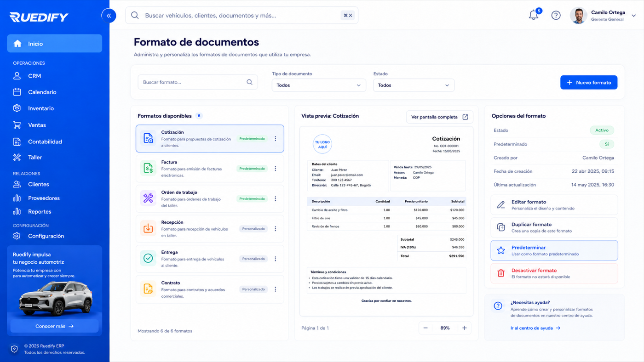Open the Estado filter dropdown
Screen dimensions: 644x362
414,85
